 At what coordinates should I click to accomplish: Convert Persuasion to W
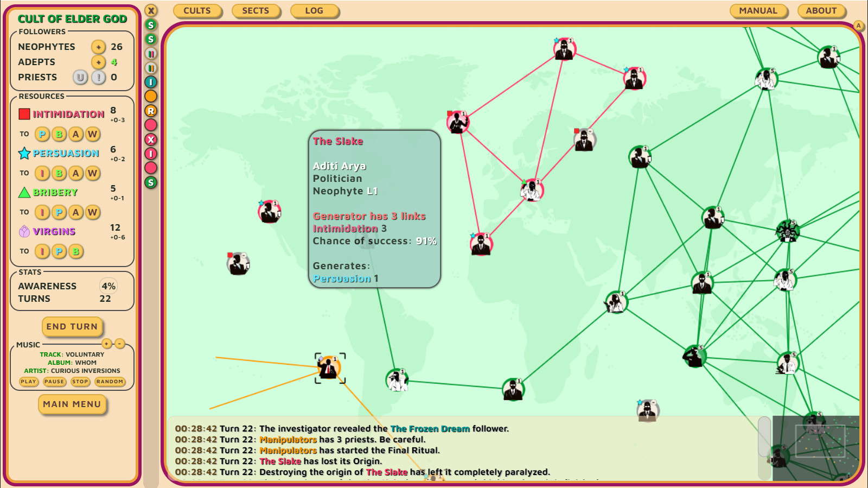pyautogui.click(x=93, y=173)
